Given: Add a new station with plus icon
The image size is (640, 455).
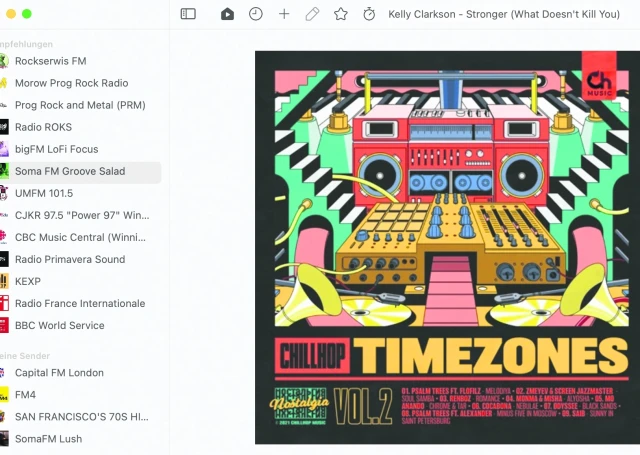Looking at the screenshot, I should [284, 14].
